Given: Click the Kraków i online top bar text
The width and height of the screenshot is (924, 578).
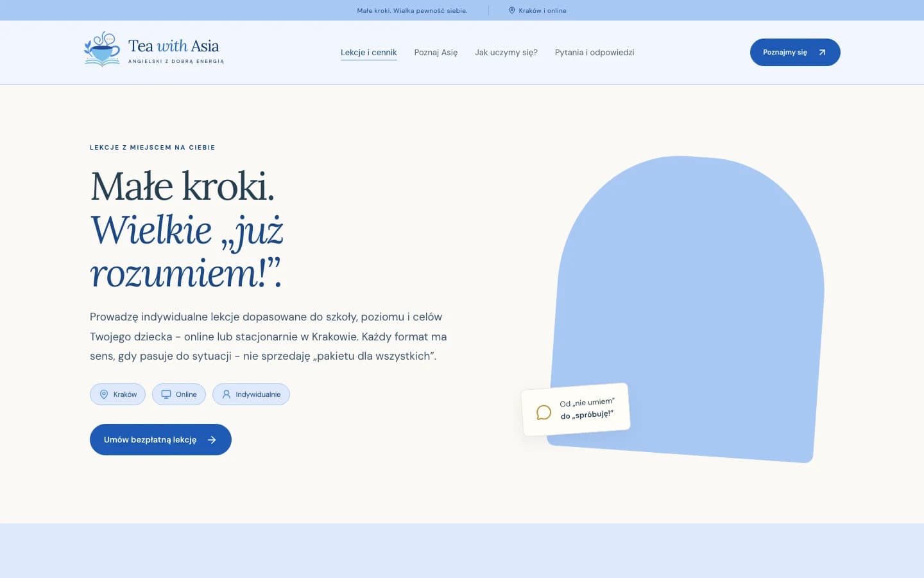Looking at the screenshot, I should (542, 10).
